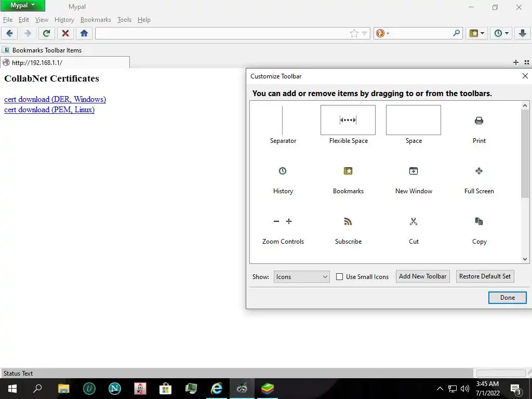This screenshot has height=399, width=532.
Task: Pick the Print icon in Customize Toolbar
Action: 478,121
